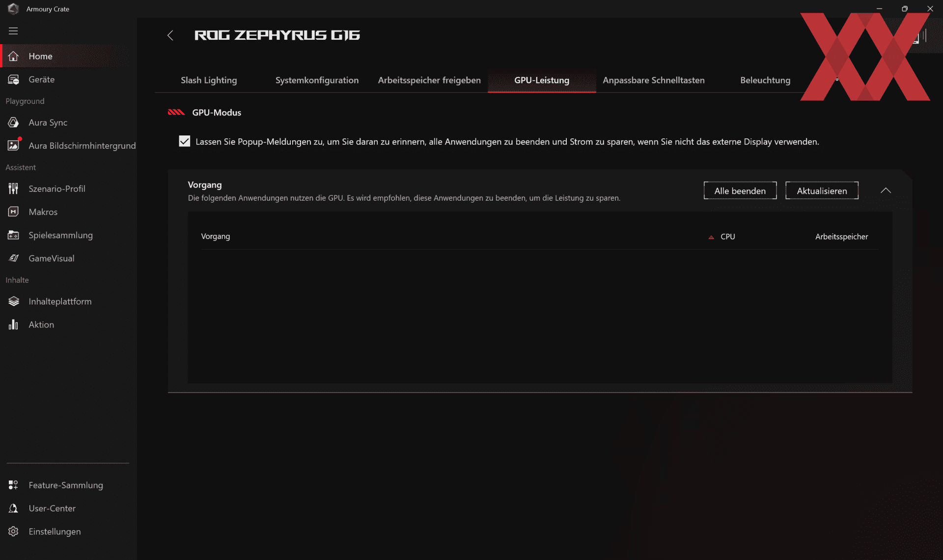This screenshot has width=943, height=560.
Task: Open the Makros icon
Action: (x=13, y=212)
